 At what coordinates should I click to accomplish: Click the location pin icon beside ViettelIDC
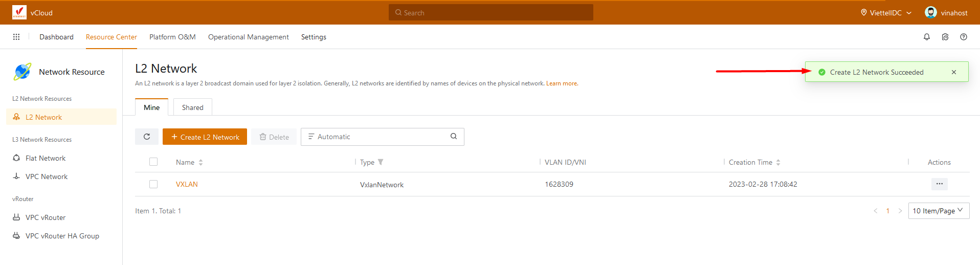(x=864, y=12)
